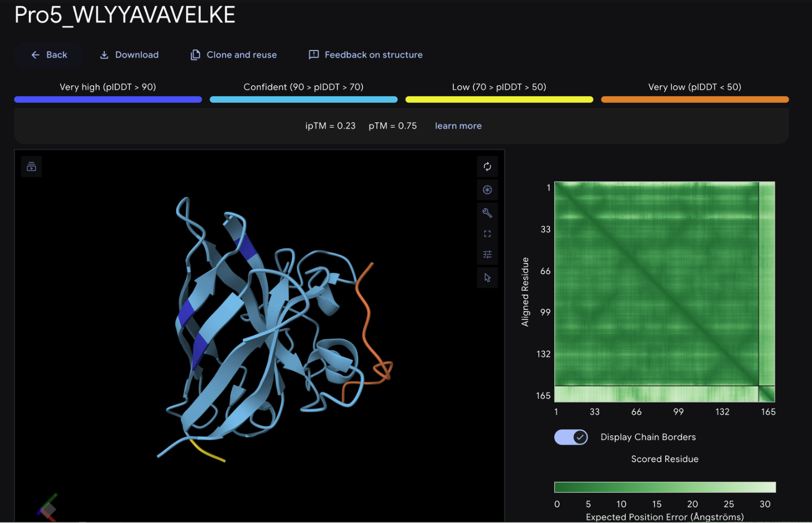This screenshot has width=812, height=523.
Task: Go Back to previous page
Action: coord(49,55)
